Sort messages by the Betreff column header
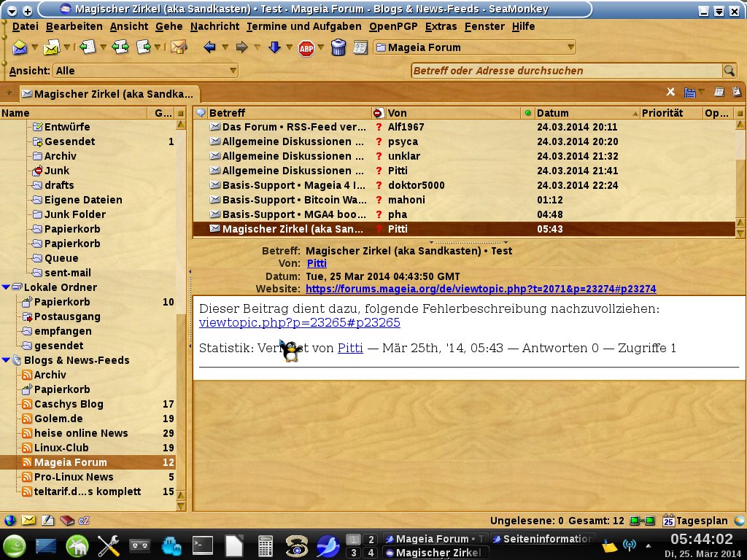The width and height of the screenshot is (747, 560). [290, 113]
